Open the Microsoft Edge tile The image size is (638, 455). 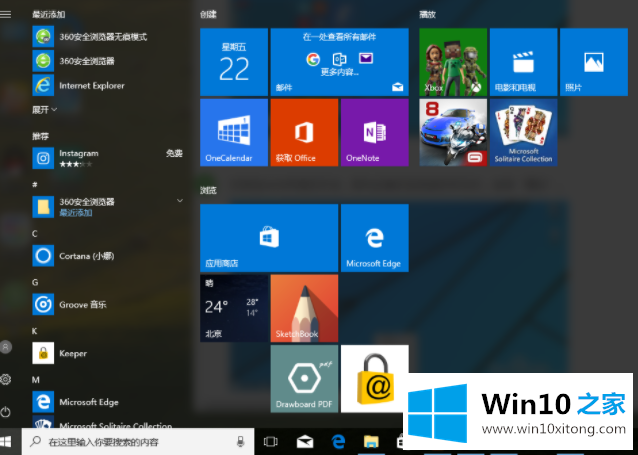(375, 238)
